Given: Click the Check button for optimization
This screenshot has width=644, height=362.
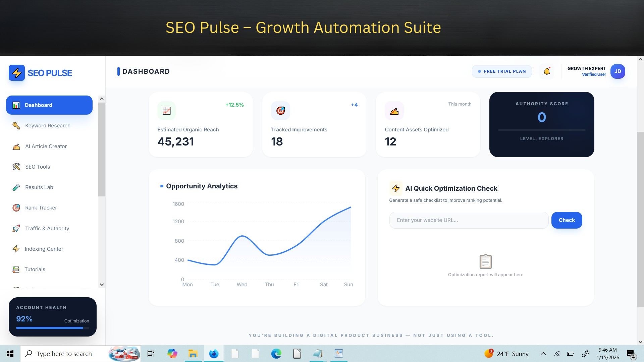Looking at the screenshot, I should 567,220.
